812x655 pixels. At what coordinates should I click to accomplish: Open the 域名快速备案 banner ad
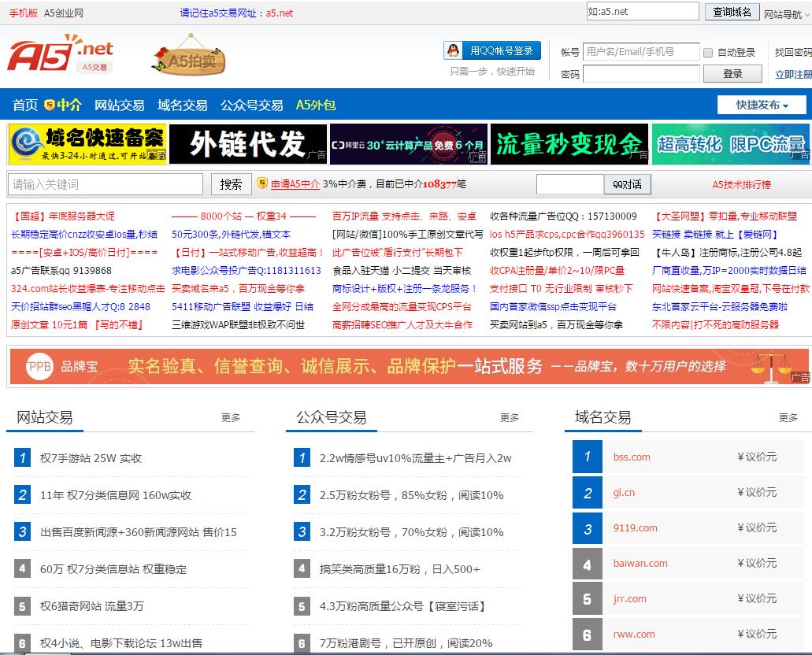pos(87,144)
